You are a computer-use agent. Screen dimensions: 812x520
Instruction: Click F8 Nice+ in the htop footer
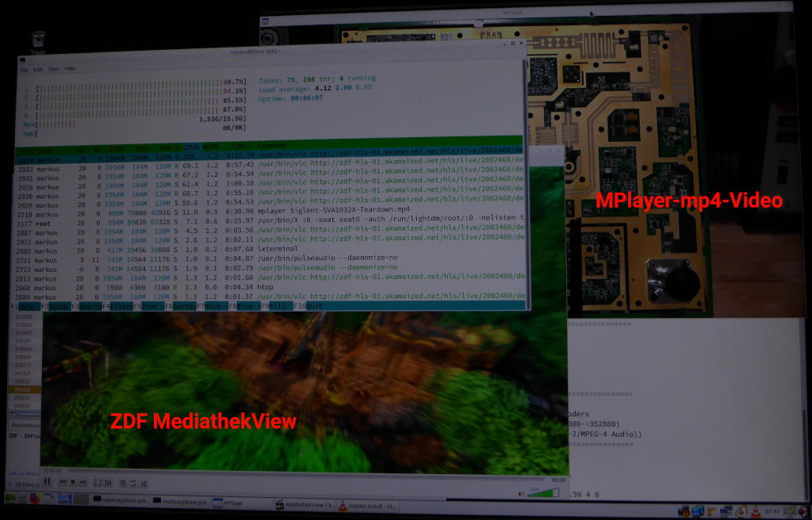pos(245,307)
